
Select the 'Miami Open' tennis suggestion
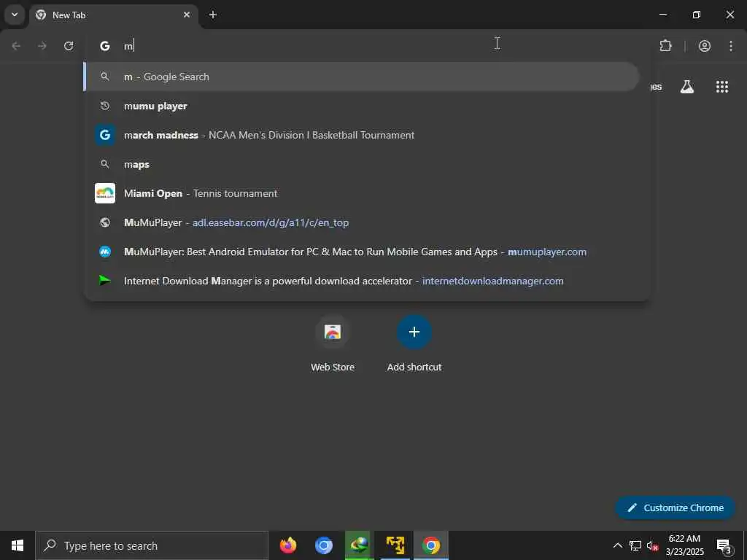point(361,193)
